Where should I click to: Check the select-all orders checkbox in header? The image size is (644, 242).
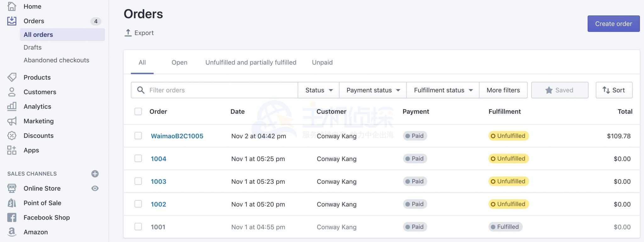pyautogui.click(x=138, y=111)
